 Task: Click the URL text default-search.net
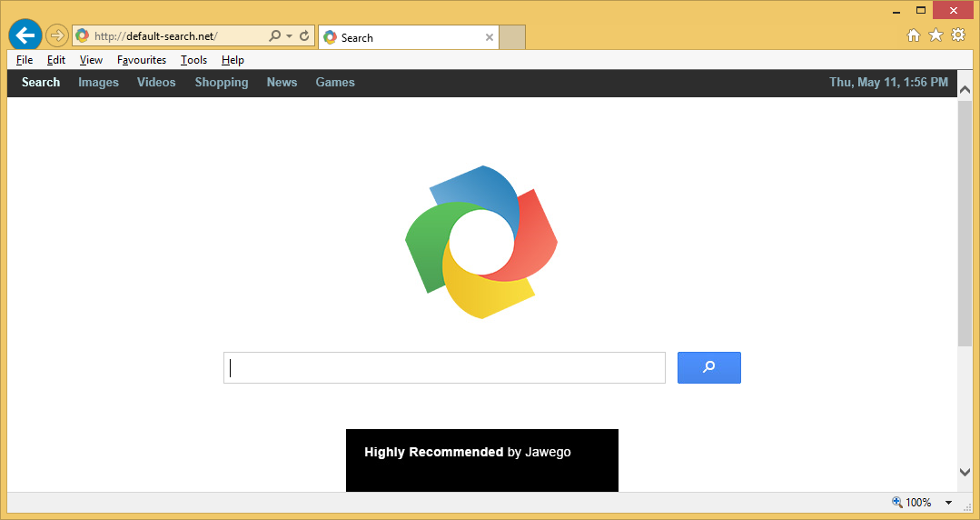[x=155, y=36]
